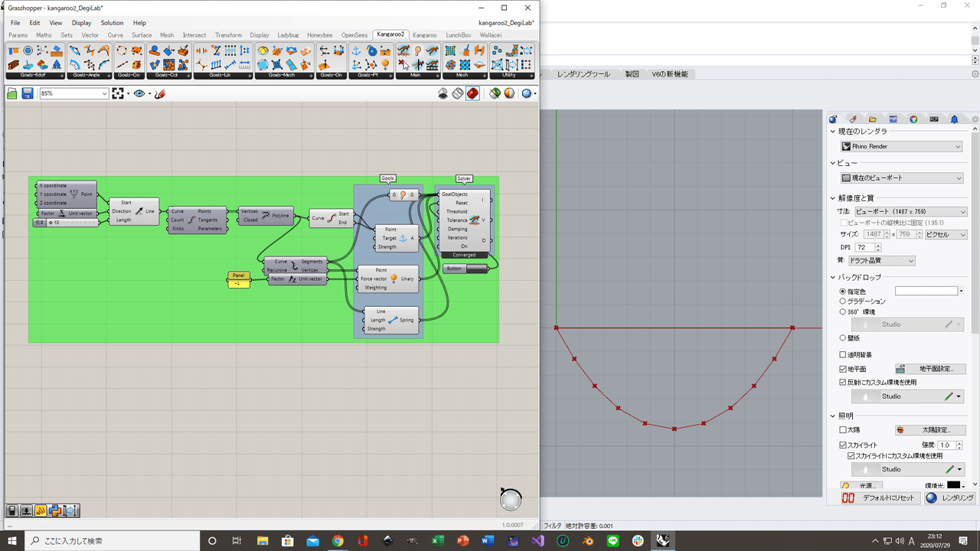The image size is (980, 551).
Task: Click the Named Views eye icon
Action: click(x=139, y=93)
